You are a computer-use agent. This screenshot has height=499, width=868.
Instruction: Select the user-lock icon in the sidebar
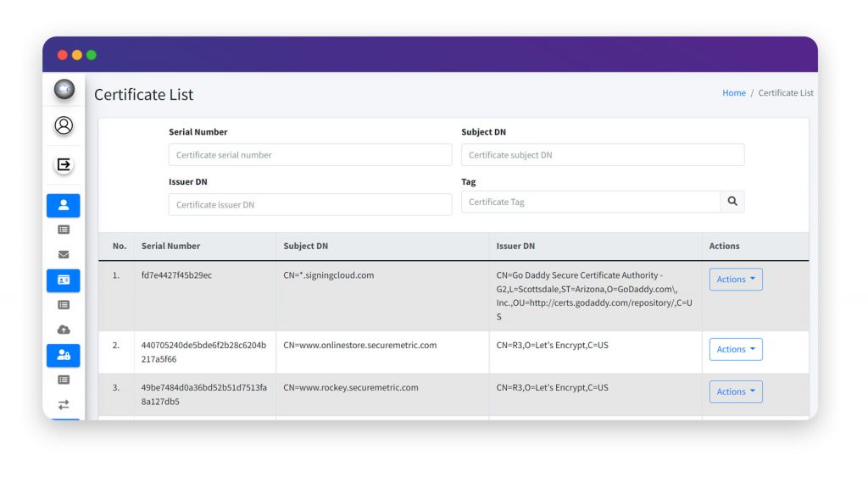tap(64, 355)
